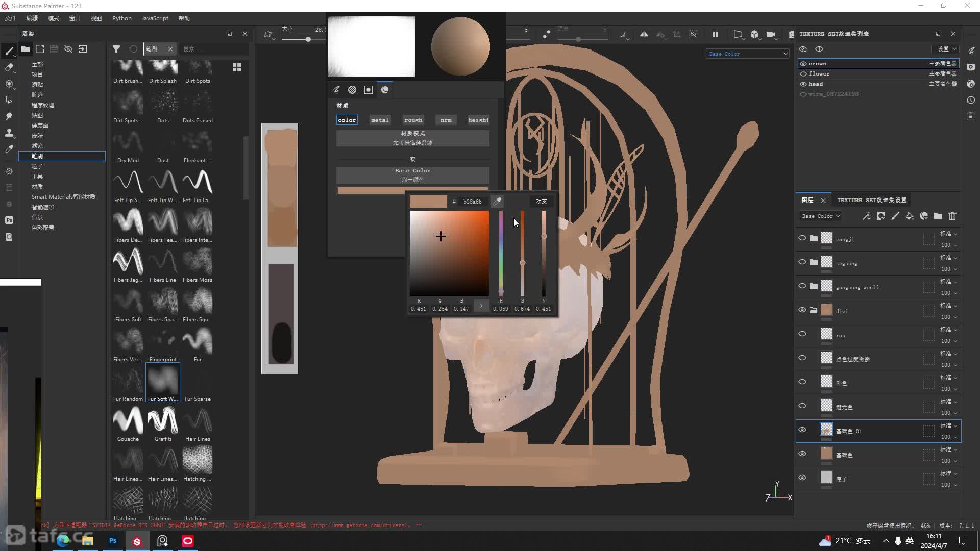
Task: Open the 编辑 menu
Action: click(32, 18)
